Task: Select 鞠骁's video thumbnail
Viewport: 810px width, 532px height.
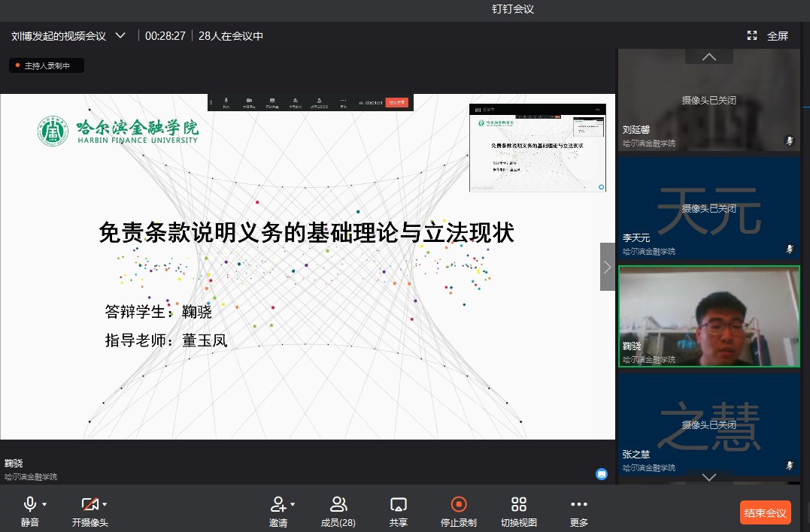Action: [x=708, y=316]
